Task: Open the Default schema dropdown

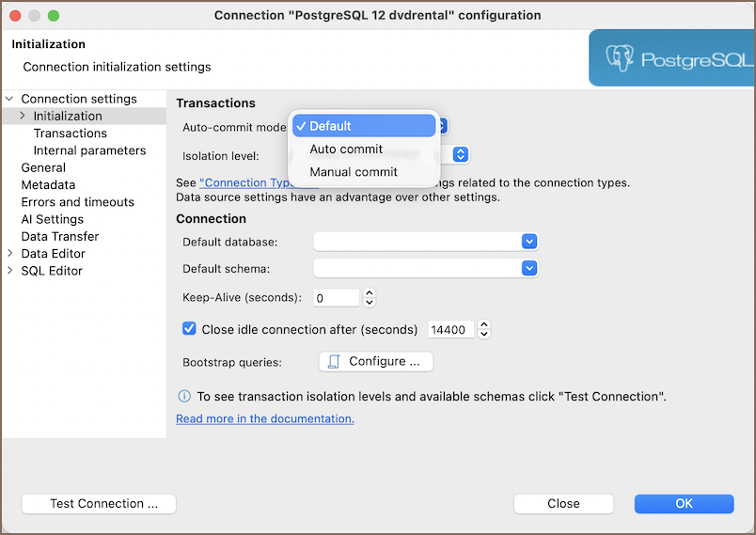Action: tap(528, 269)
